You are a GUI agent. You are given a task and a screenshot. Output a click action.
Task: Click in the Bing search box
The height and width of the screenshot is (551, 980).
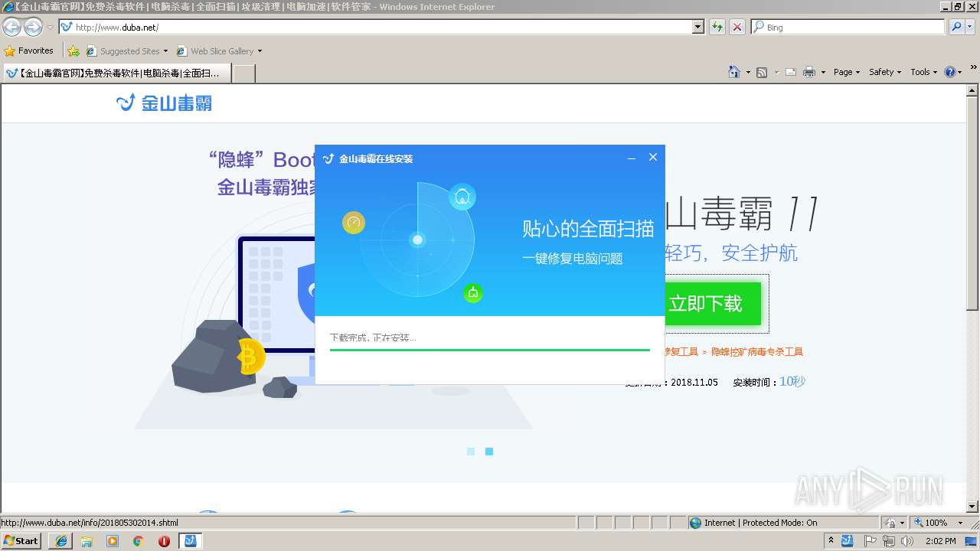848,27
